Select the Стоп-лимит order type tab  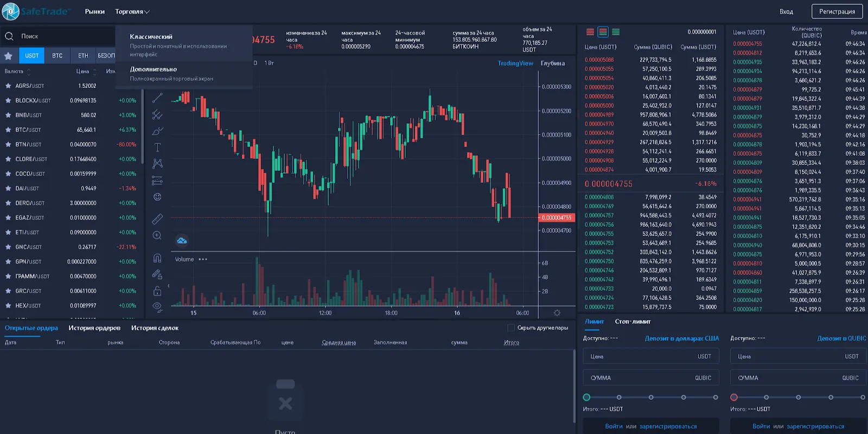click(633, 321)
